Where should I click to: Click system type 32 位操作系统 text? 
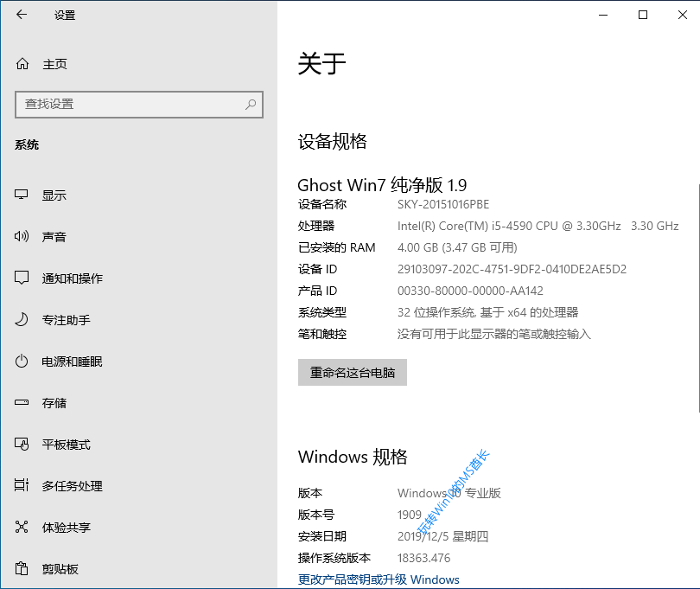[488, 312]
